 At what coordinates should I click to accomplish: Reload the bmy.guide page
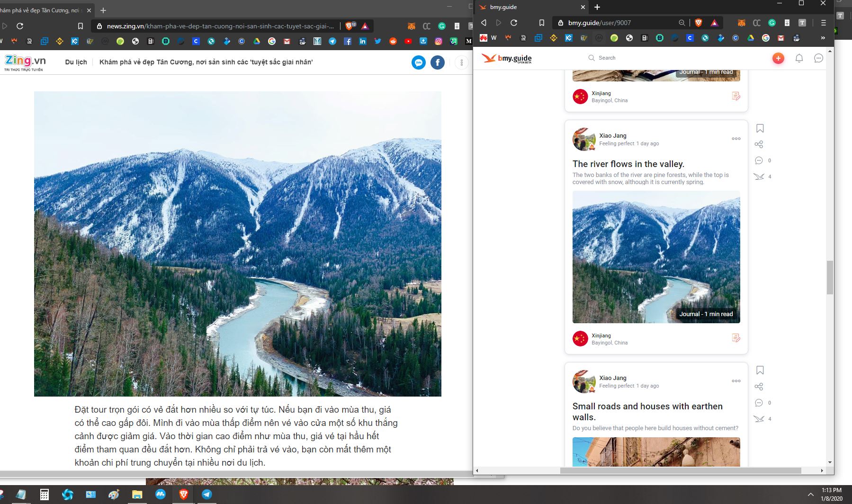[514, 23]
